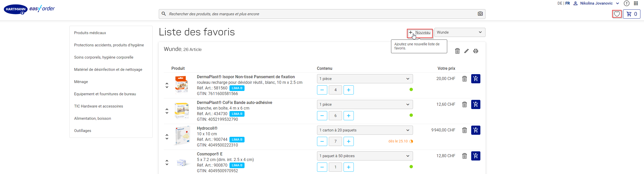The image size is (644, 174).
Task: Open Ménage category
Action: pos(81,82)
